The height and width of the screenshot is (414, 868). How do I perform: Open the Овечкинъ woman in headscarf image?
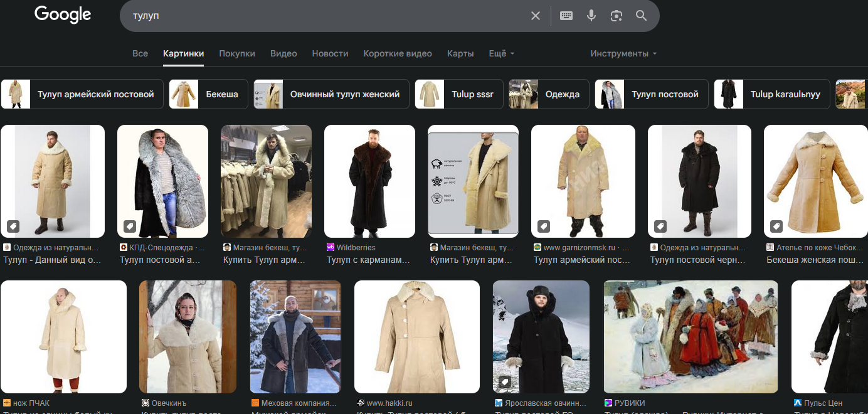[188, 337]
